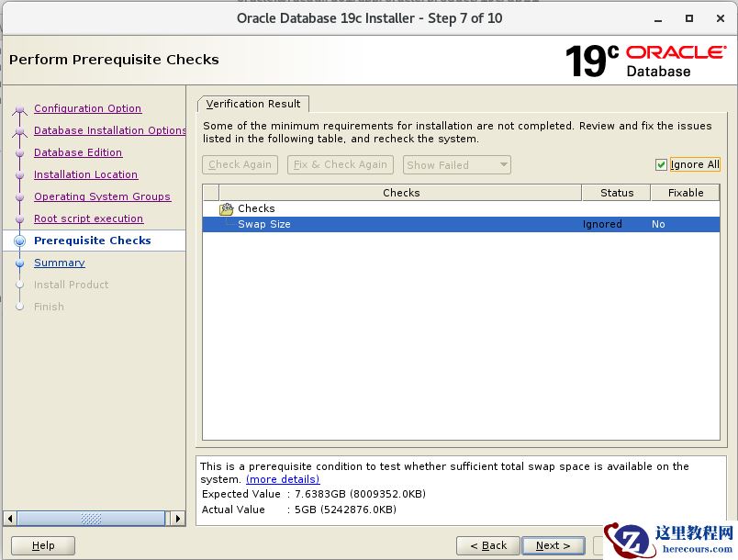Screen dimensions: 738x560
Task: Maximize the installer window
Action: (689, 18)
